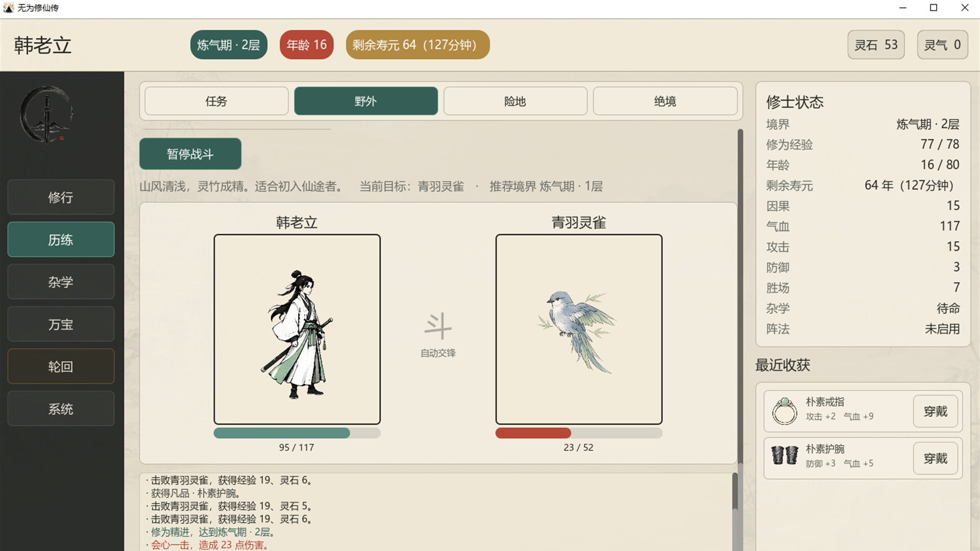Open the 系统 system menu
The image size is (980, 551).
[x=61, y=409]
